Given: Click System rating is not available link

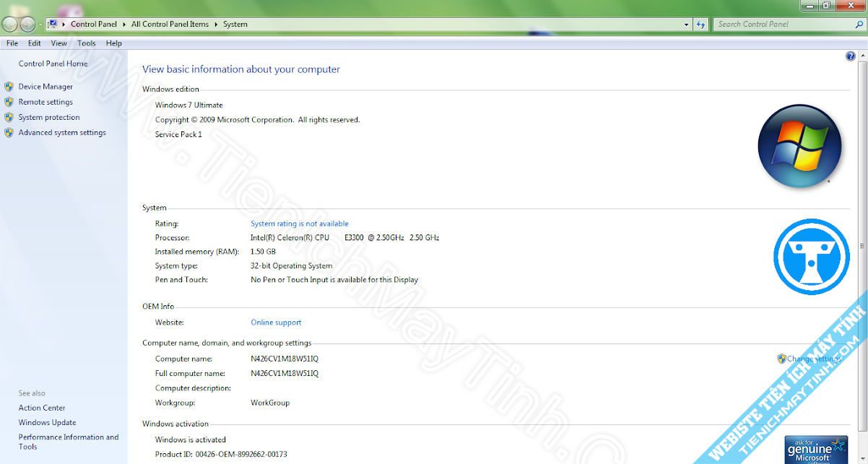Looking at the screenshot, I should point(300,224).
